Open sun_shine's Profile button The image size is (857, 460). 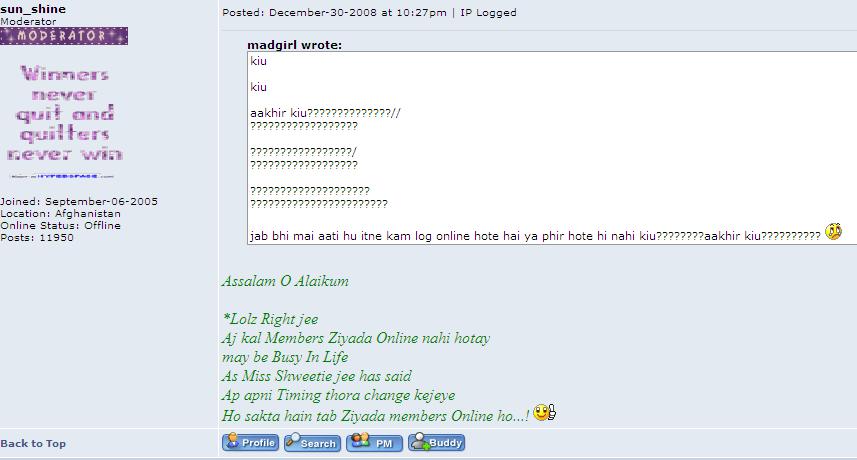[250, 443]
